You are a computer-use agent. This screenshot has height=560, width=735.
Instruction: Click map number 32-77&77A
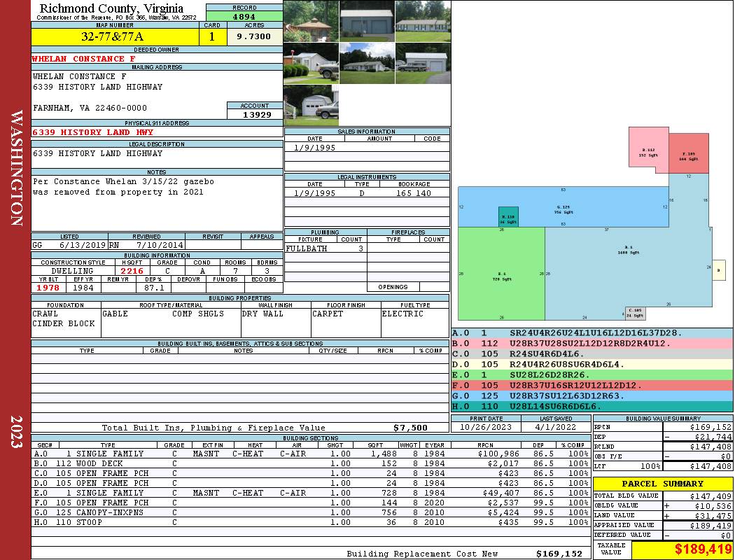point(113,36)
